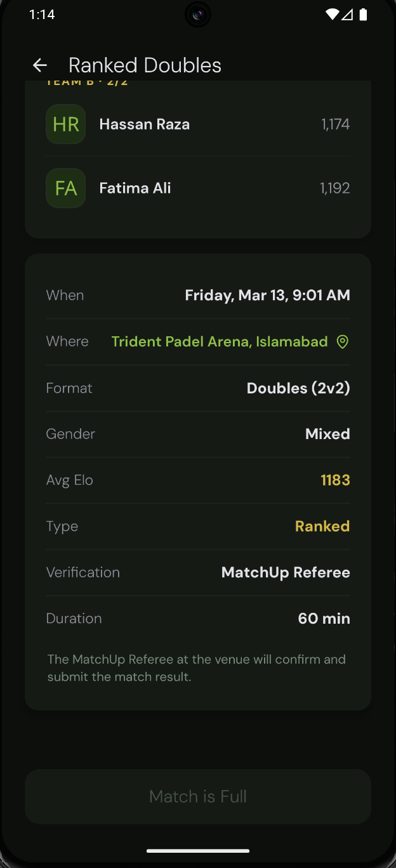396x868 pixels.
Task: Tap the Team B section header
Action: pyautogui.click(x=86, y=81)
